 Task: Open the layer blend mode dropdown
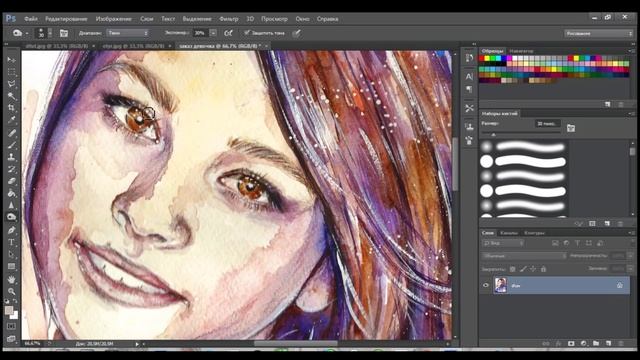coord(524,256)
